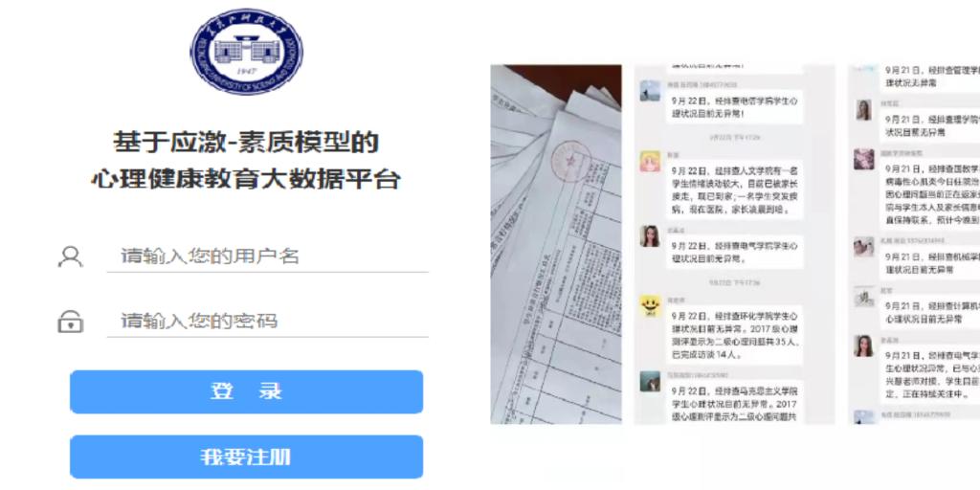Click the university emblem logo

[x=247, y=52]
